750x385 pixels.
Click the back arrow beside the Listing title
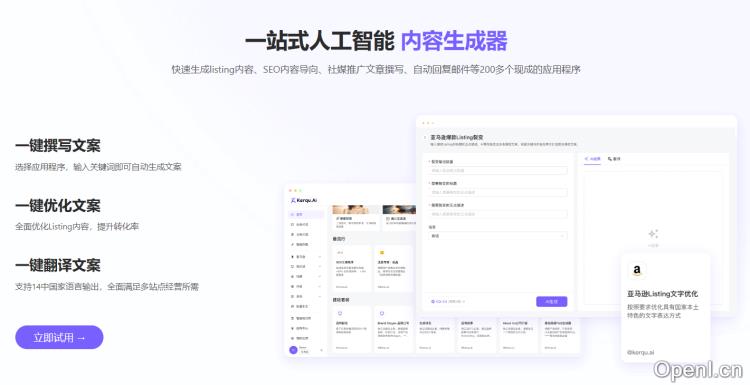point(425,138)
